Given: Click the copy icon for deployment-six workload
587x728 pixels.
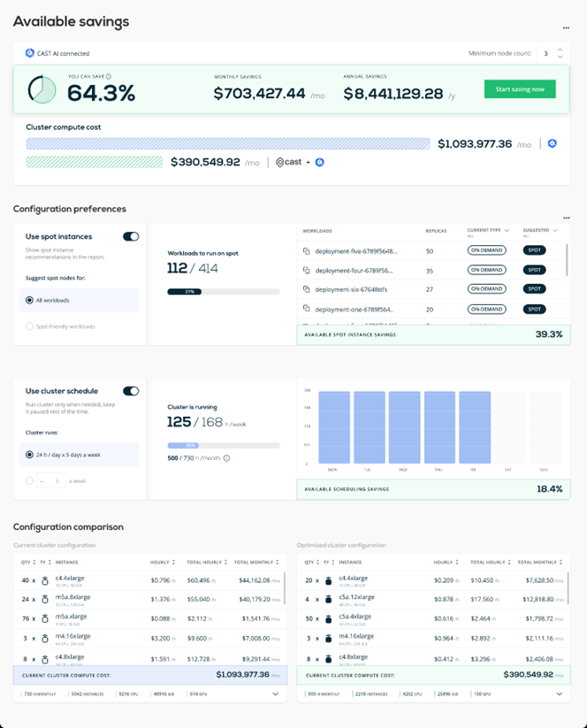Looking at the screenshot, I should click(306, 289).
